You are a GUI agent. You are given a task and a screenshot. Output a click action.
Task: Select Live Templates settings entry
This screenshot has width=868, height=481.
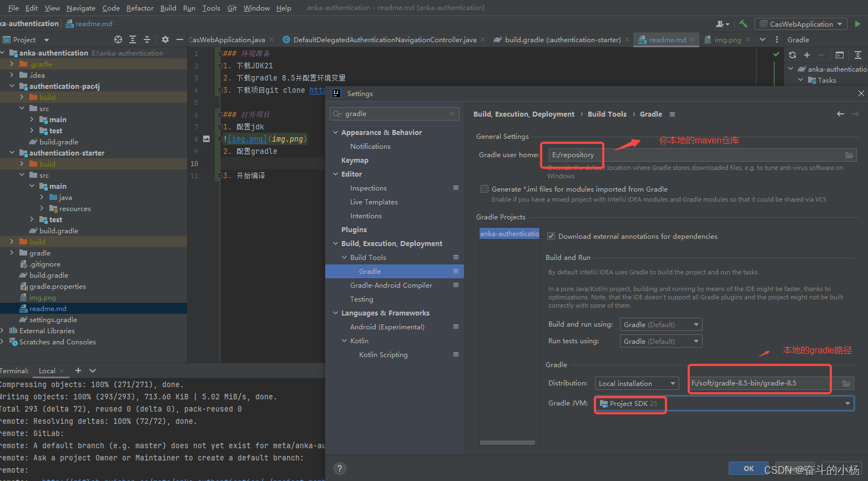(374, 202)
